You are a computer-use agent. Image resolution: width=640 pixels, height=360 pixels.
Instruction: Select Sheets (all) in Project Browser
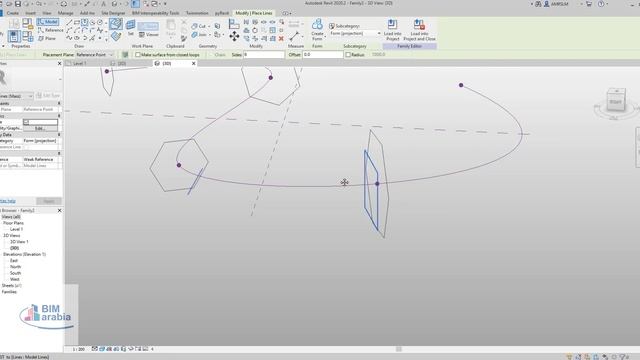coord(12,286)
